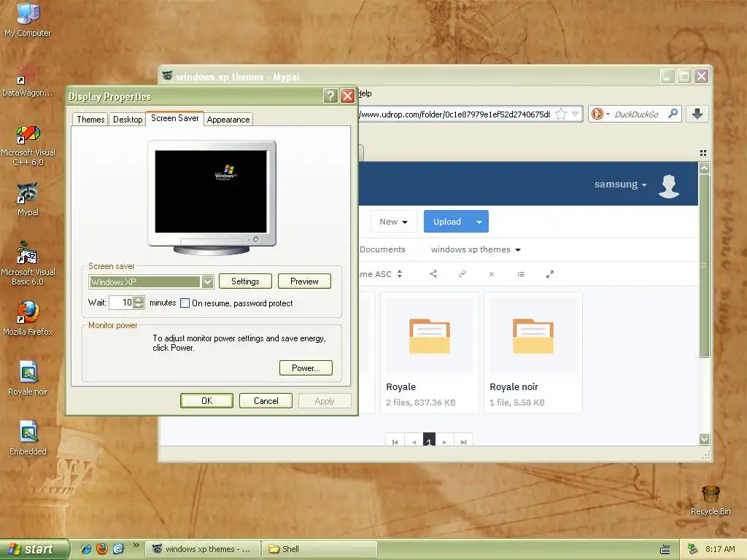Toggle On resume, password protect checkbox
This screenshot has height=560, width=747.
185,303
